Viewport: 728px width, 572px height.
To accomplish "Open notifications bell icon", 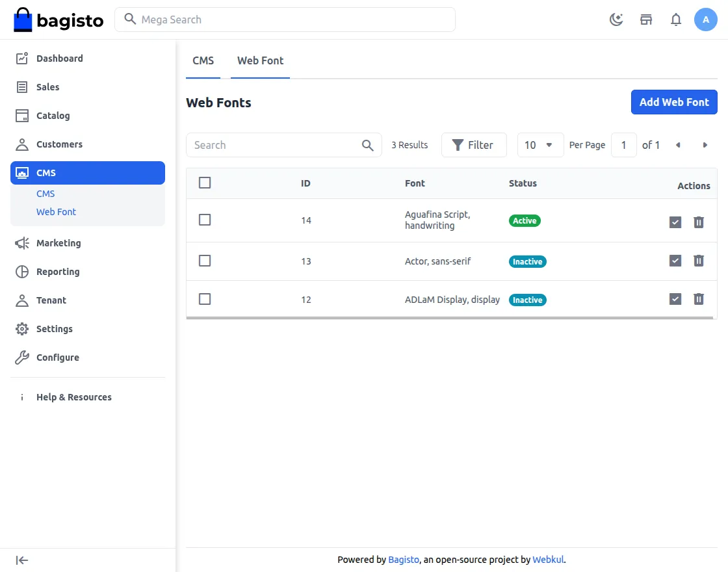I will (676, 19).
